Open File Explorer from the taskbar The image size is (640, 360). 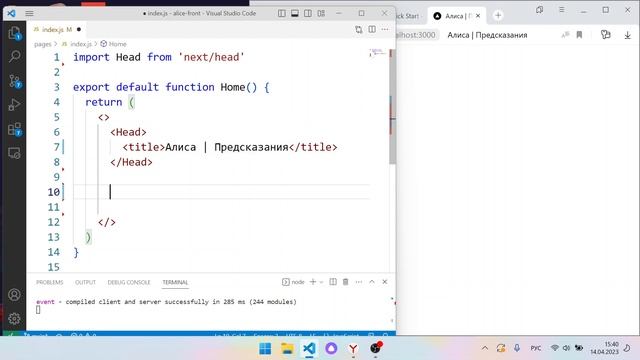(287, 349)
